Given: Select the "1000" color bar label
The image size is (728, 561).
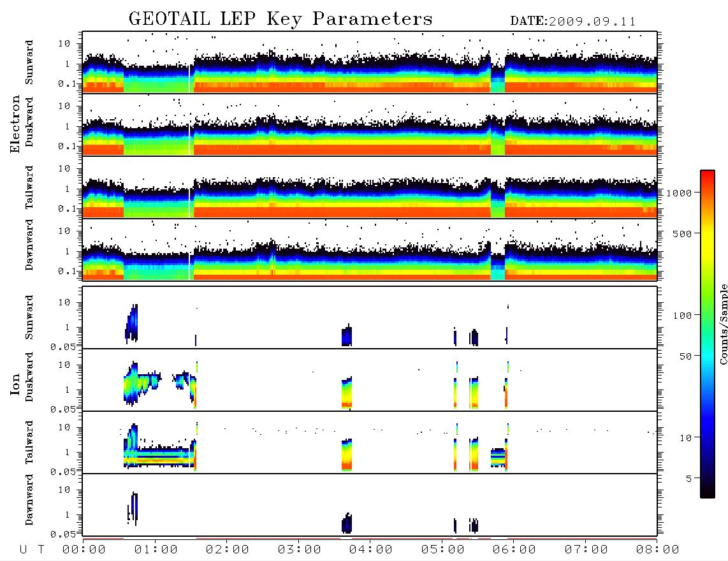Looking at the screenshot, I should point(680,193).
